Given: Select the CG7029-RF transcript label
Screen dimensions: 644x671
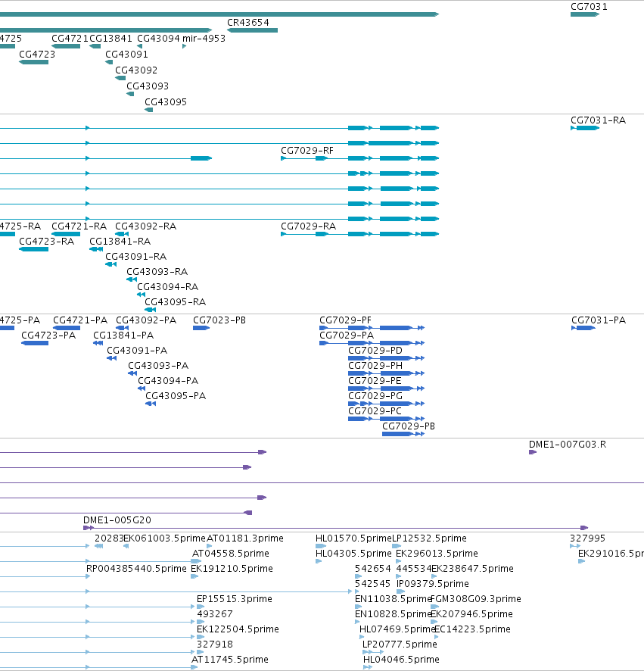Looking at the screenshot, I should (307, 151).
